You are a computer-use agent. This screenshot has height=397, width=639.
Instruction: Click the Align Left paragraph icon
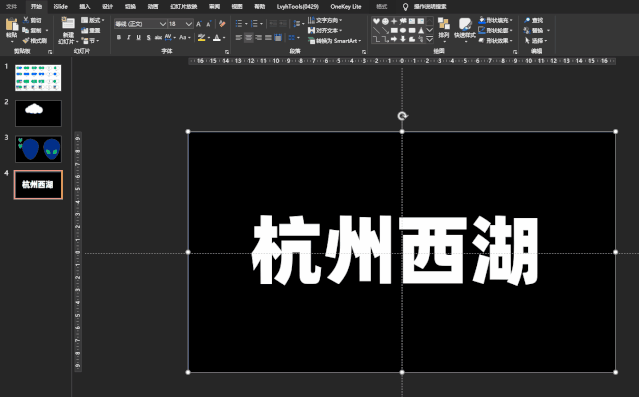[x=239, y=37]
